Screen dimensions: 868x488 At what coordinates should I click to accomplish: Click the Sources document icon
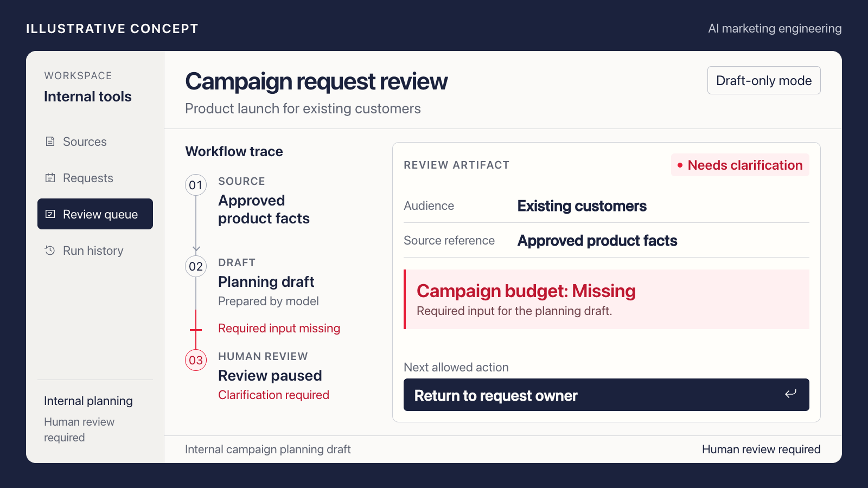pos(50,142)
